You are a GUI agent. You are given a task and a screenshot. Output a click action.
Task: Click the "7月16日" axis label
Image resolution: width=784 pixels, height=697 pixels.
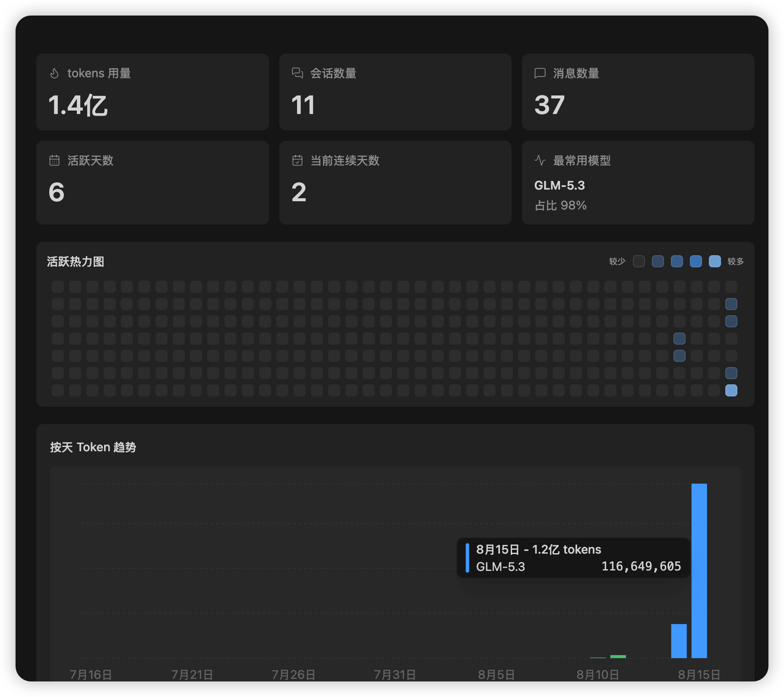click(91, 674)
